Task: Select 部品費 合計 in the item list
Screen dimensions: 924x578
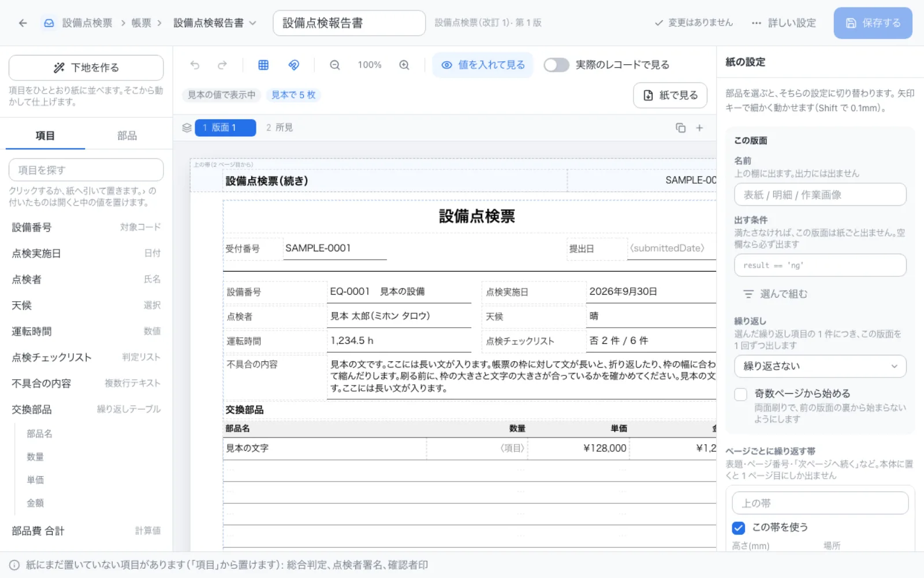Action: [x=86, y=531]
